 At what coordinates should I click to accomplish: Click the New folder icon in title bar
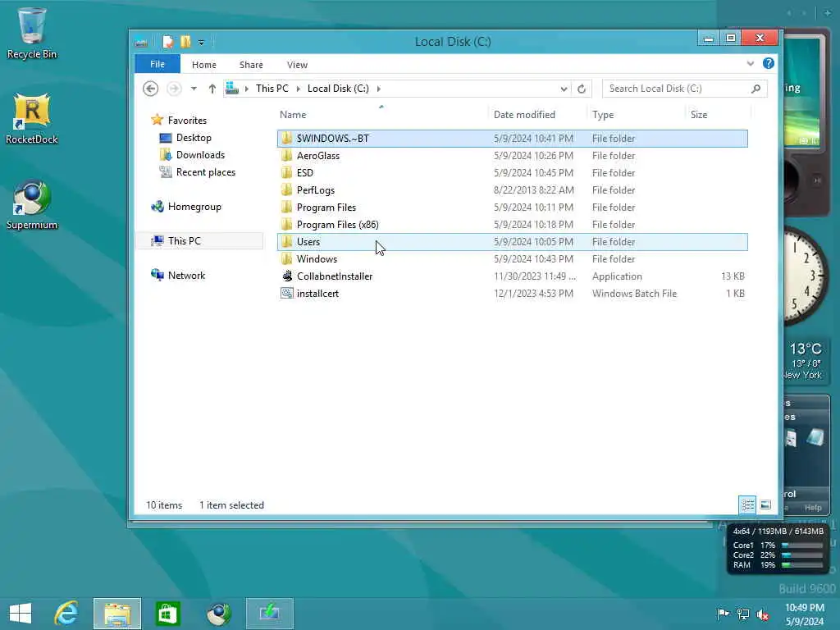point(185,42)
